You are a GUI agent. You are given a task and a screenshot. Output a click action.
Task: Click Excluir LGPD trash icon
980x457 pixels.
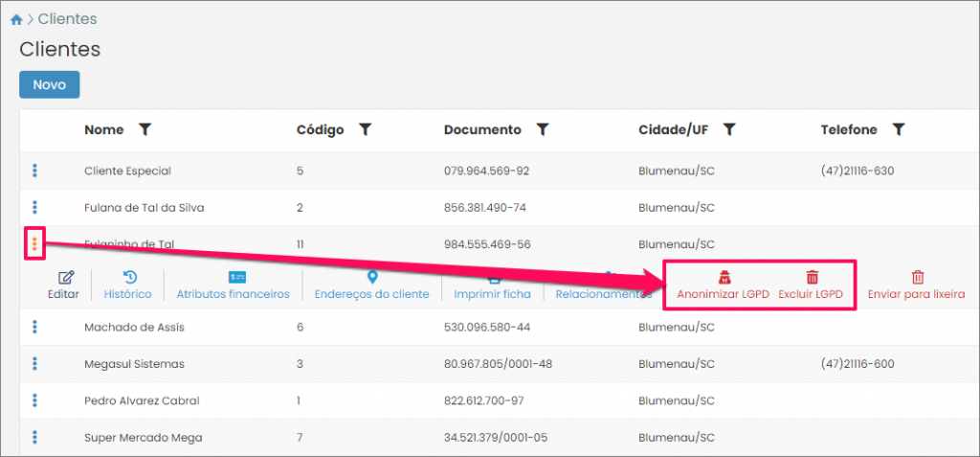point(812,278)
